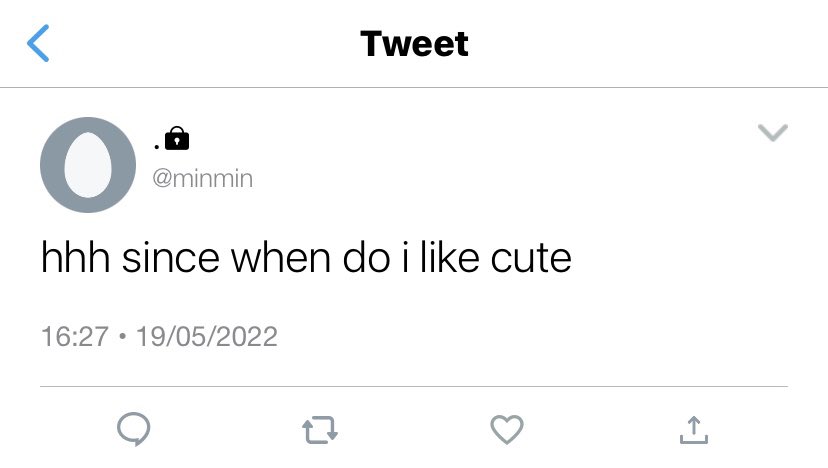The width and height of the screenshot is (828, 468).
Task: Open the 16:27 timestamp
Action: click(x=75, y=336)
